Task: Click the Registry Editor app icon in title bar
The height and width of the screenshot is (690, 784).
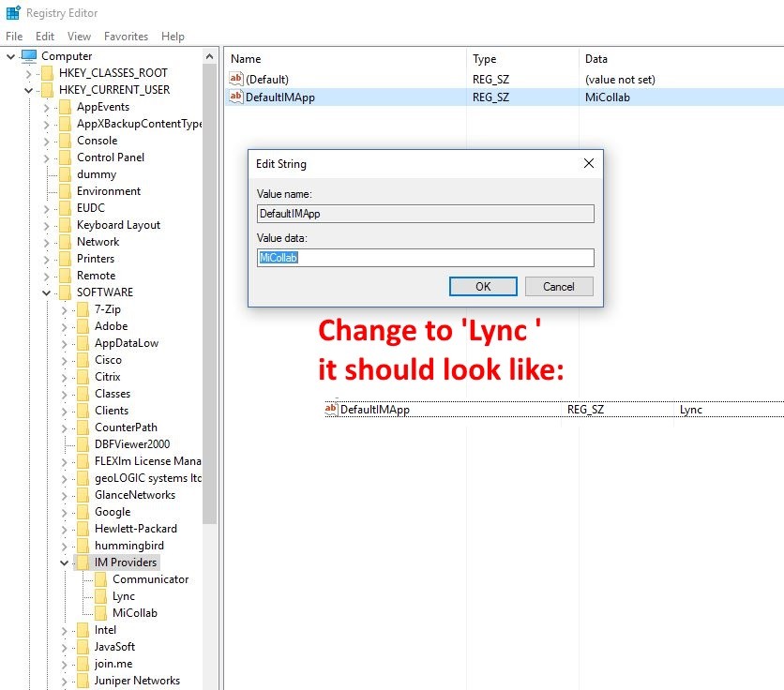Action: click(13, 13)
